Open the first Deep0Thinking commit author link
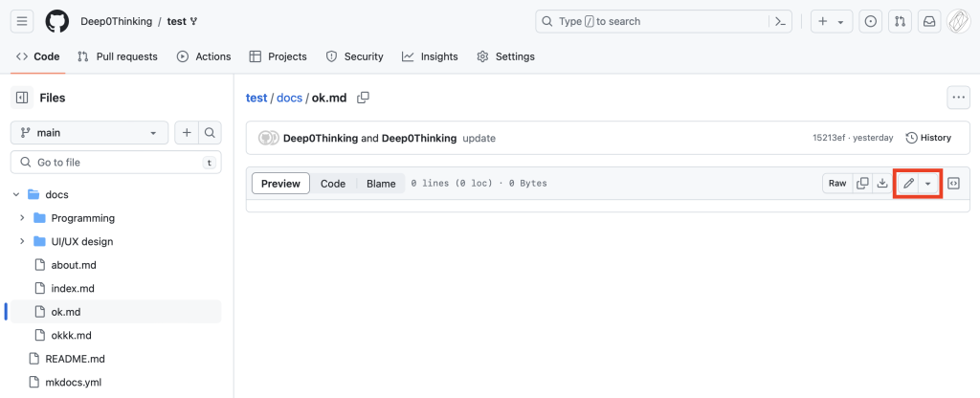980x398 pixels. [x=322, y=138]
